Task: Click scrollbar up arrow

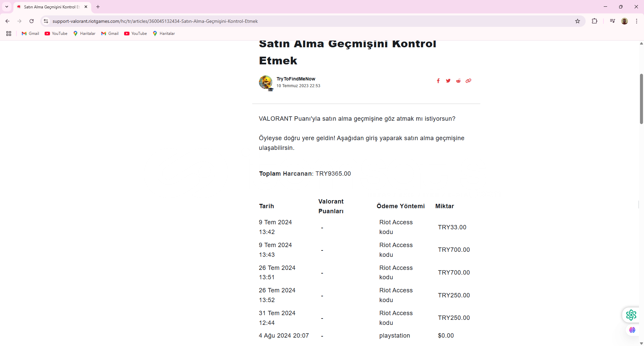Action: [641, 44]
